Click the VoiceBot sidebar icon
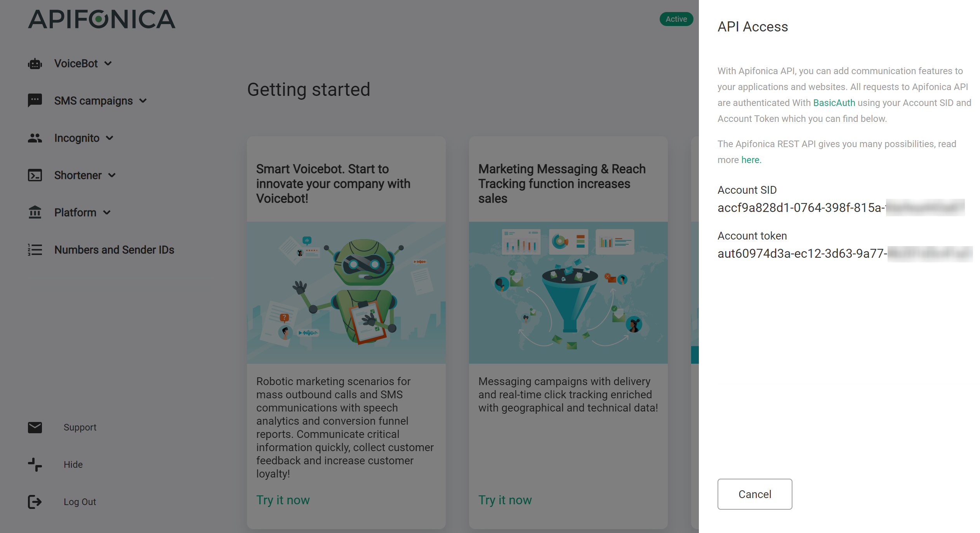This screenshot has height=533, width=980. click(34, 64)
